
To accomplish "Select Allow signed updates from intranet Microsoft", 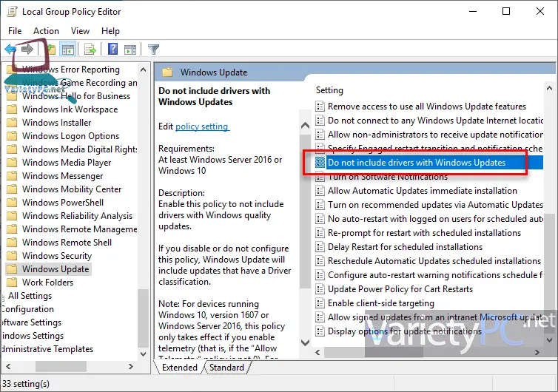I will (x=435, y=317).
